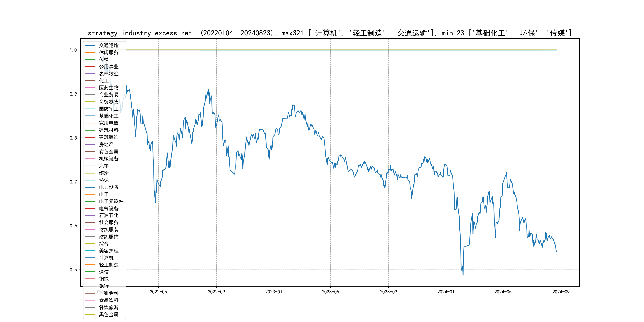The image size is (644, 322).
Task: Click the 2022-09 x-axis tick label
Action: click(x=216, y=292)
